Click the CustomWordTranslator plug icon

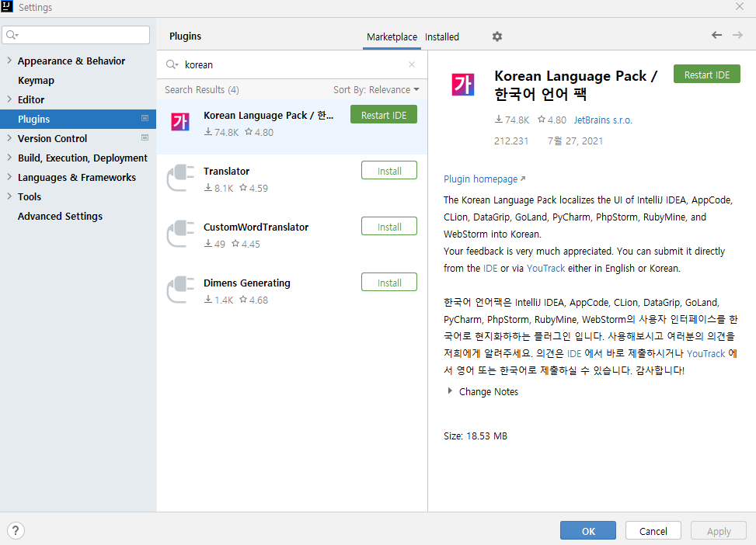coord(180,234)
